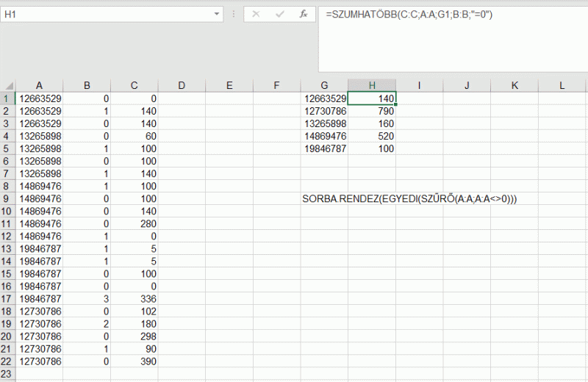Click cell B17 with value 3

click(87, 299)
